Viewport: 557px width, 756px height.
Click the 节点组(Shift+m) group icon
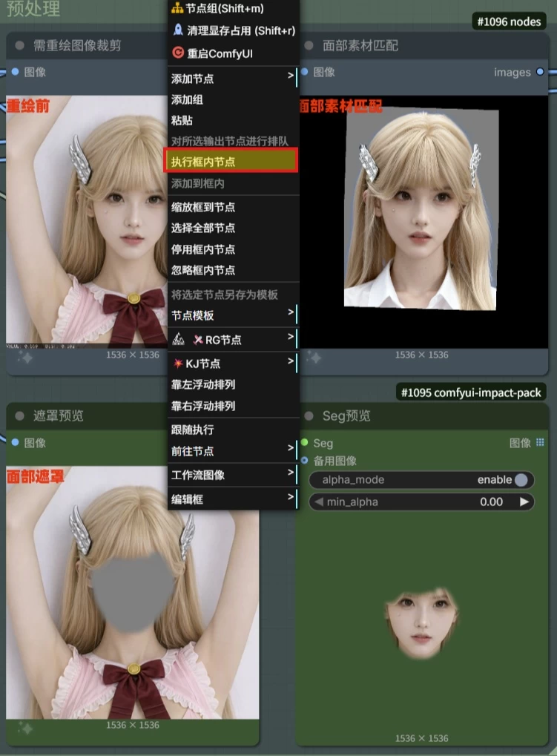[177, 7]
